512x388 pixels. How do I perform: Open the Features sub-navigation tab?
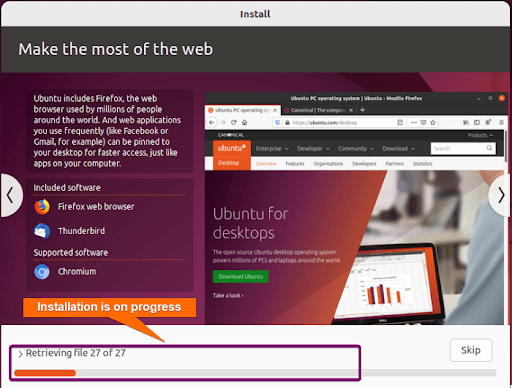(295, 164)
